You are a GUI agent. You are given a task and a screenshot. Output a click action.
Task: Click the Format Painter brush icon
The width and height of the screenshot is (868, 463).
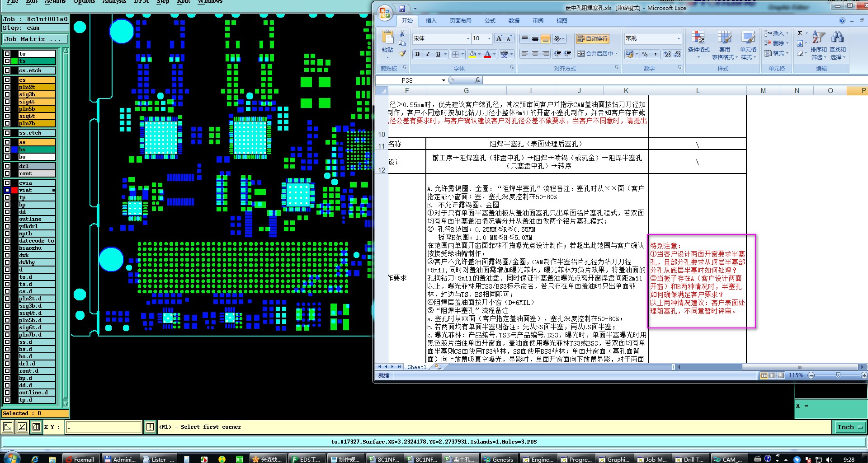click(x=402, y=53)
